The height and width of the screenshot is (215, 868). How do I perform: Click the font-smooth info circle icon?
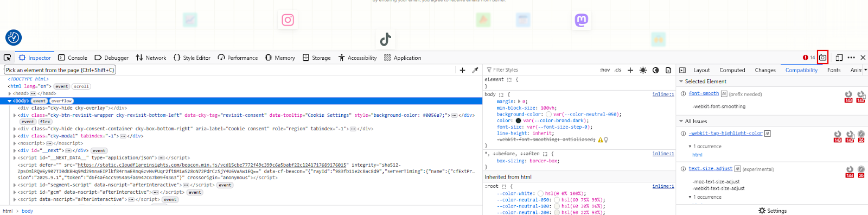684,94
